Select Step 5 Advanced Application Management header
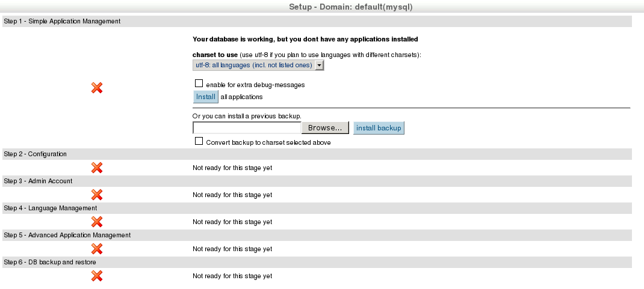This screenshot has width=644, height=289. [67, 235]
